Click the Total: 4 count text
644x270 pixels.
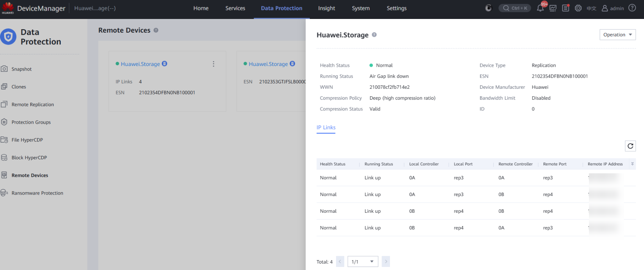325,262
